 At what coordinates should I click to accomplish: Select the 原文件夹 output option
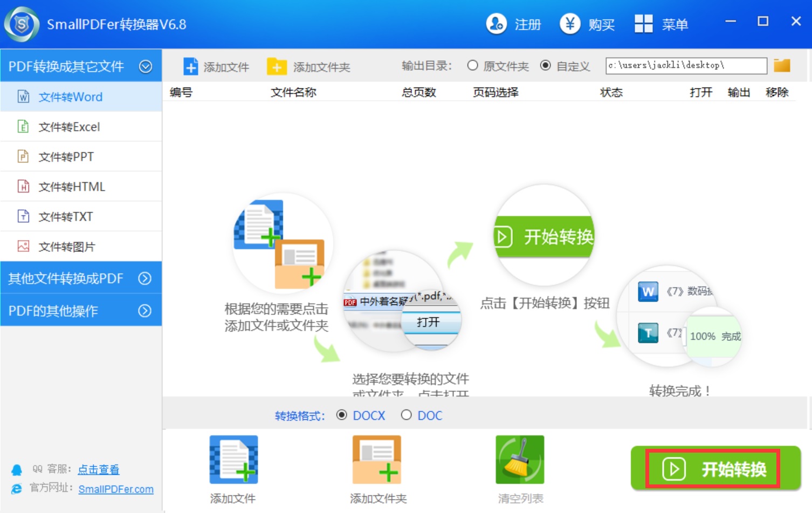(x=498, y=66)
